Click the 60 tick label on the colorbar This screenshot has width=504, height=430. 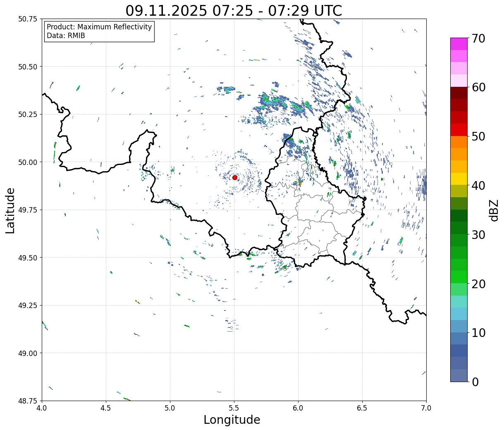tap(478, 87)
